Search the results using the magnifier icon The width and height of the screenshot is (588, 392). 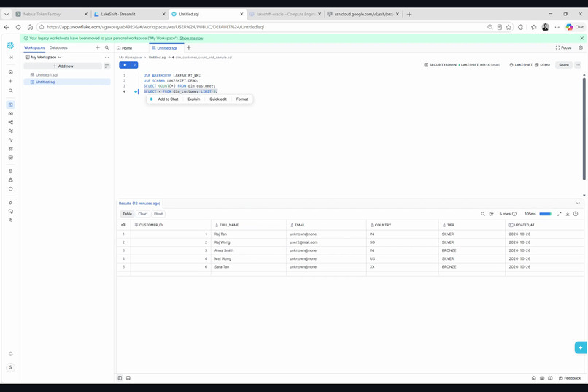[x=483, y=214]
